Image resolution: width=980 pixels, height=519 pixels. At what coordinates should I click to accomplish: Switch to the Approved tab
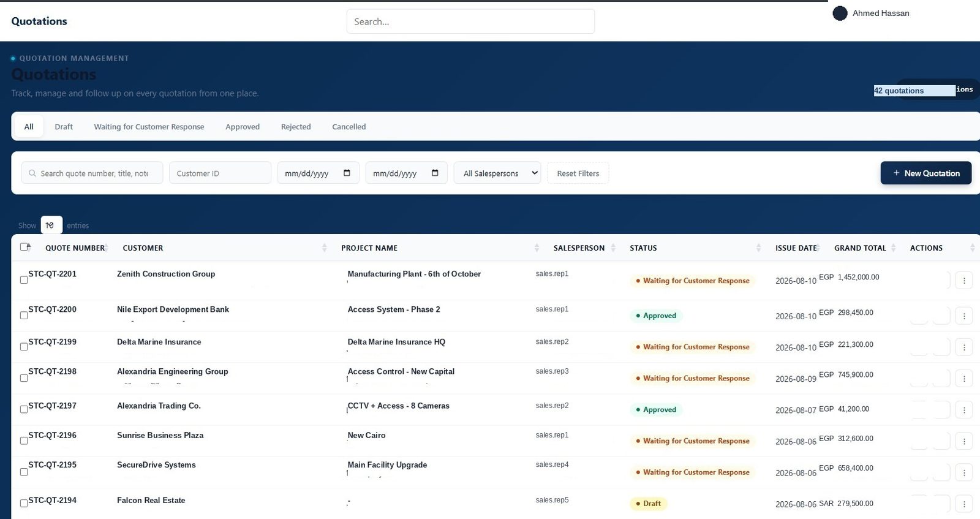[x=243, y=127]
